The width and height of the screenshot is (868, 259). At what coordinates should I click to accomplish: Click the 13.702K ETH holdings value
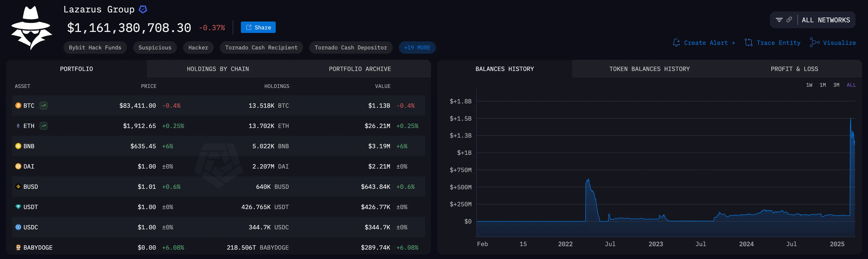pos(269,126)
